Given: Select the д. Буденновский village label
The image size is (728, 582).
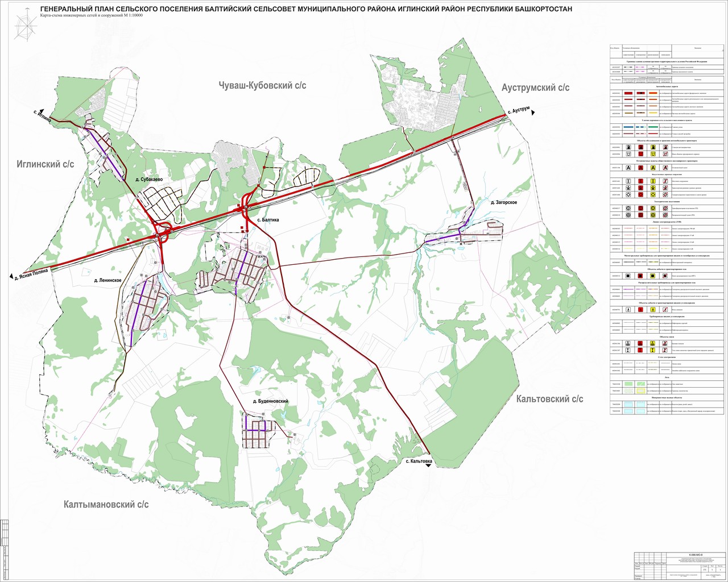Looking at the screenshot, I should (271, 401).
